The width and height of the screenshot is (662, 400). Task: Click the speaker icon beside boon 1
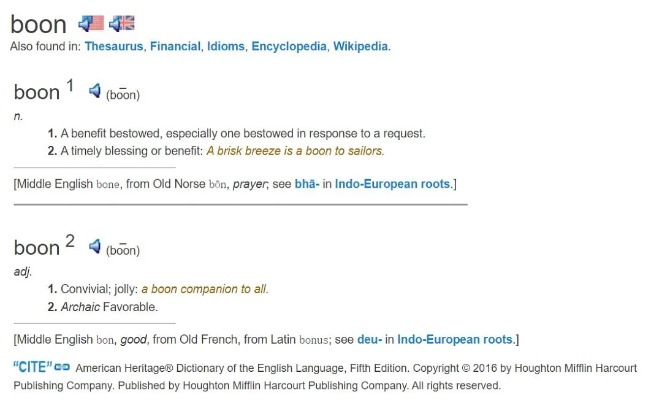click(95, 92)
